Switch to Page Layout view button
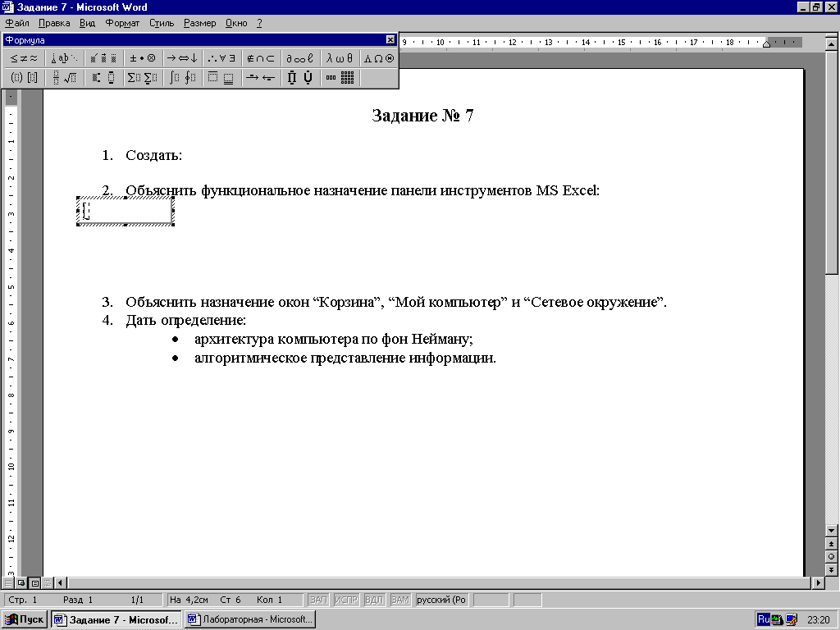Screen dimensions: 840x630 pos(34,582)
